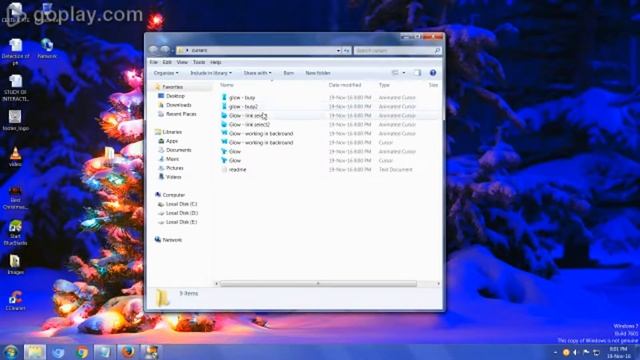Open the folder_logo desktop file
The image size is (640, 360).
(16, 121)
